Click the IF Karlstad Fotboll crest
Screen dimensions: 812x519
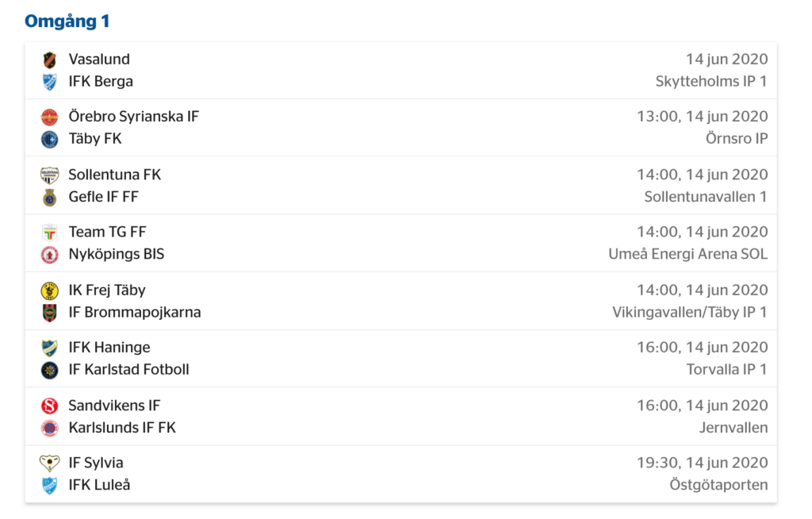tap(49, 370)
